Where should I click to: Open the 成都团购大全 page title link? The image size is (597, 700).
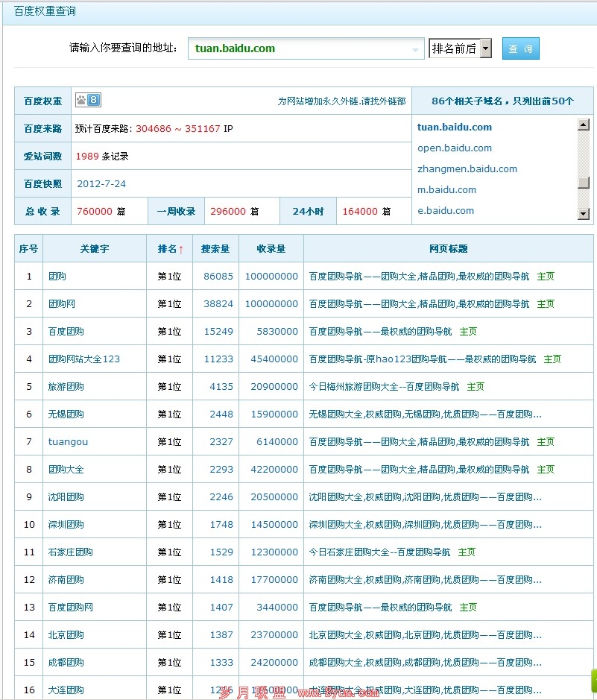426,663
